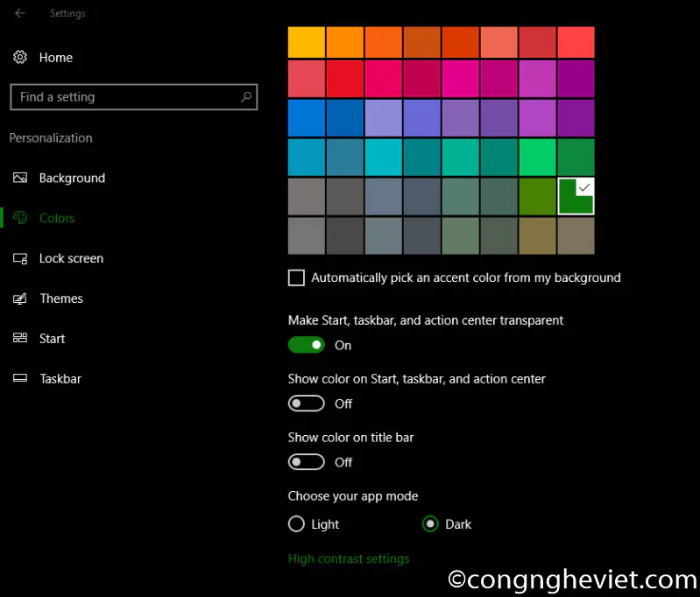Click the Colors palette icon
Viewport: 700px width, 597px height.
click(19, 218)
